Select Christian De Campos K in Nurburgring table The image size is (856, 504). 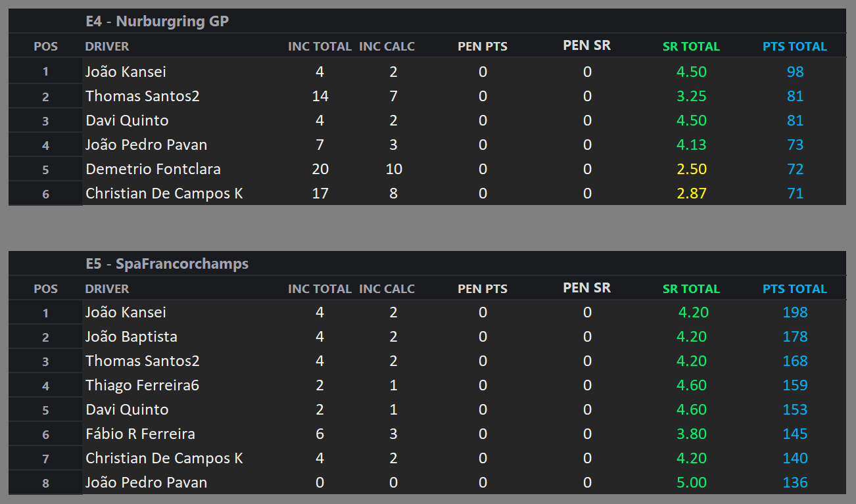pos(164,193)
